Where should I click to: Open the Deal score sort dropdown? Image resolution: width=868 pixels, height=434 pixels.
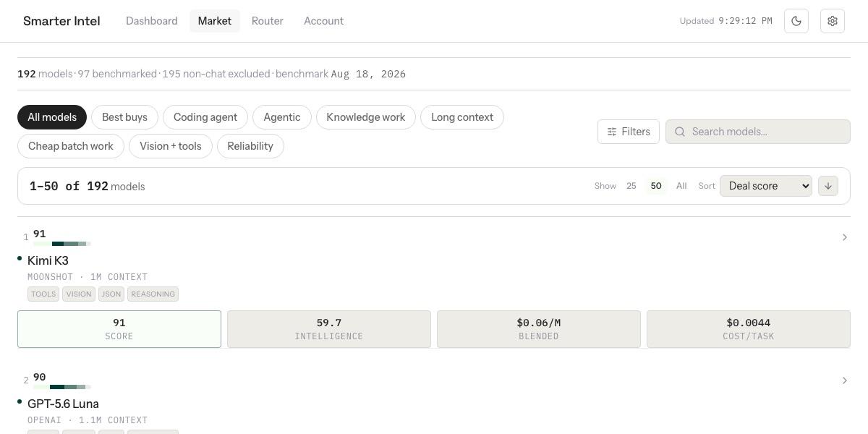pyautogui.click(x=766, y=186)
